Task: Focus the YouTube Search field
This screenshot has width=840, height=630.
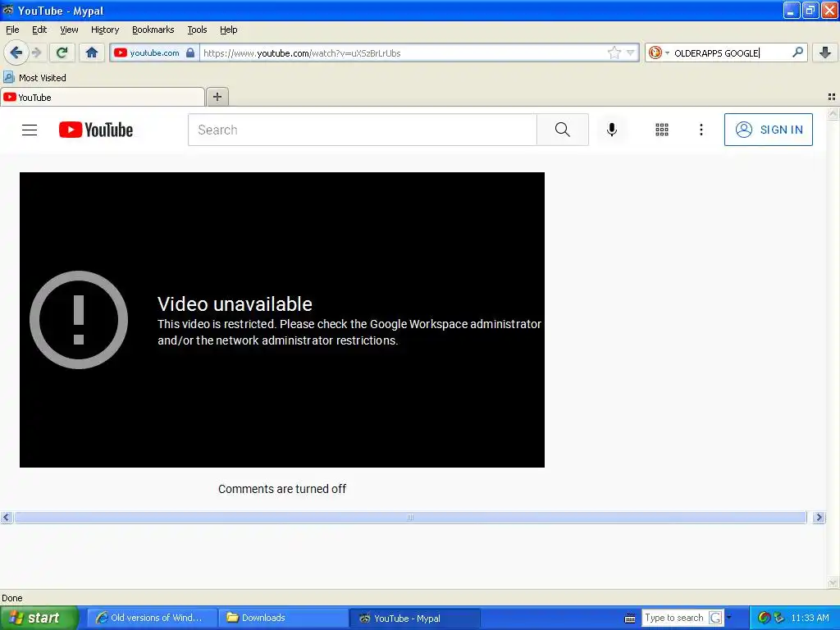Action: click(362, 130)
